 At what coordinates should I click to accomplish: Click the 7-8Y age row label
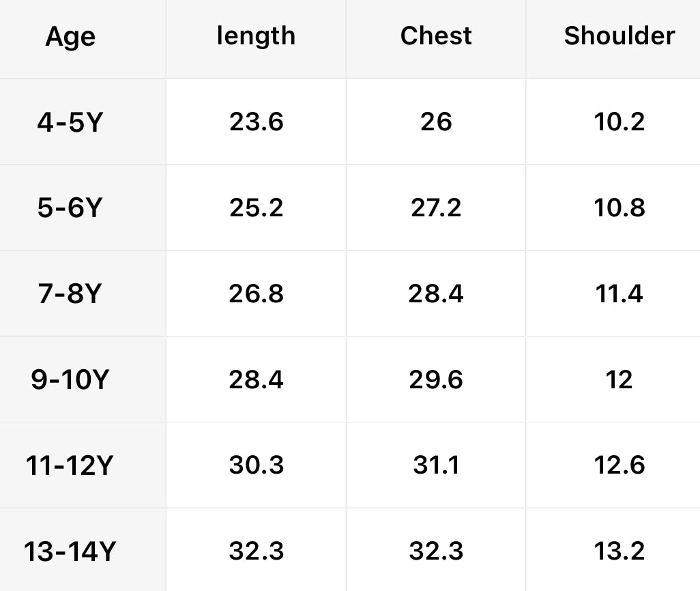coord(70,295)
